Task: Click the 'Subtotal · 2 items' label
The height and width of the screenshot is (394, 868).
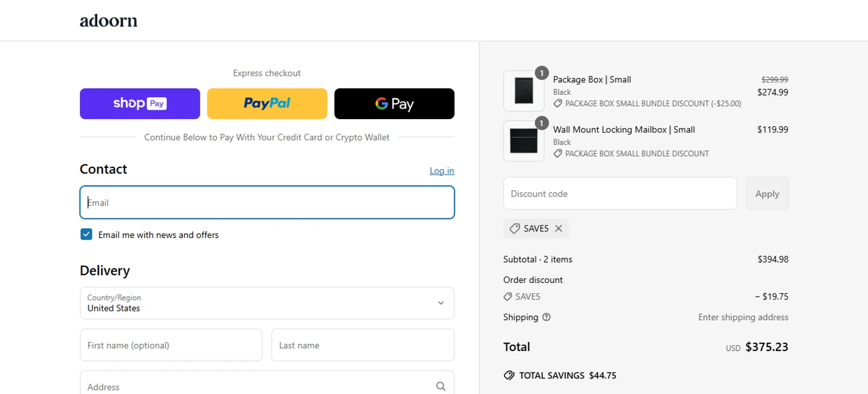Action: pyautogui.click(x=538, y=259)
